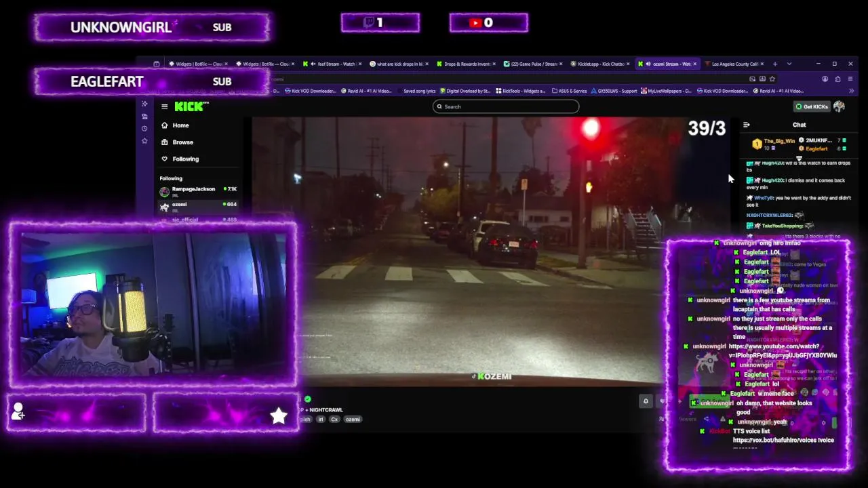Open ozemi followed channel
This screenshot has width=868, height=488.
point(198,207)
